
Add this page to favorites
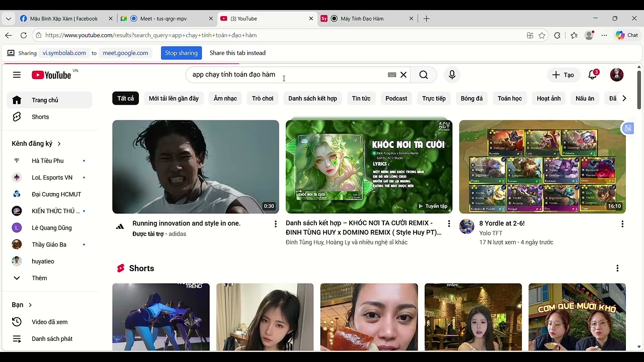tap(542, 35)
